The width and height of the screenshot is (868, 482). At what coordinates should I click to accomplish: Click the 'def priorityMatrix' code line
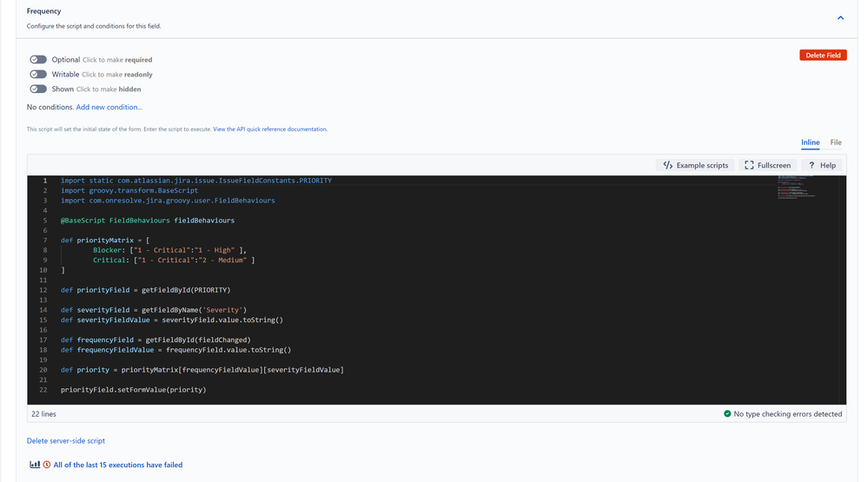[105, 241]
